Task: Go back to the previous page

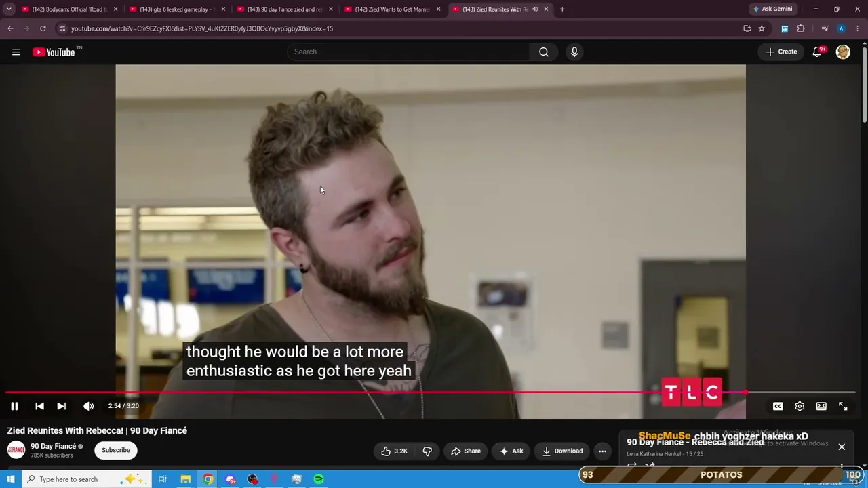Action: click(10, 28)
